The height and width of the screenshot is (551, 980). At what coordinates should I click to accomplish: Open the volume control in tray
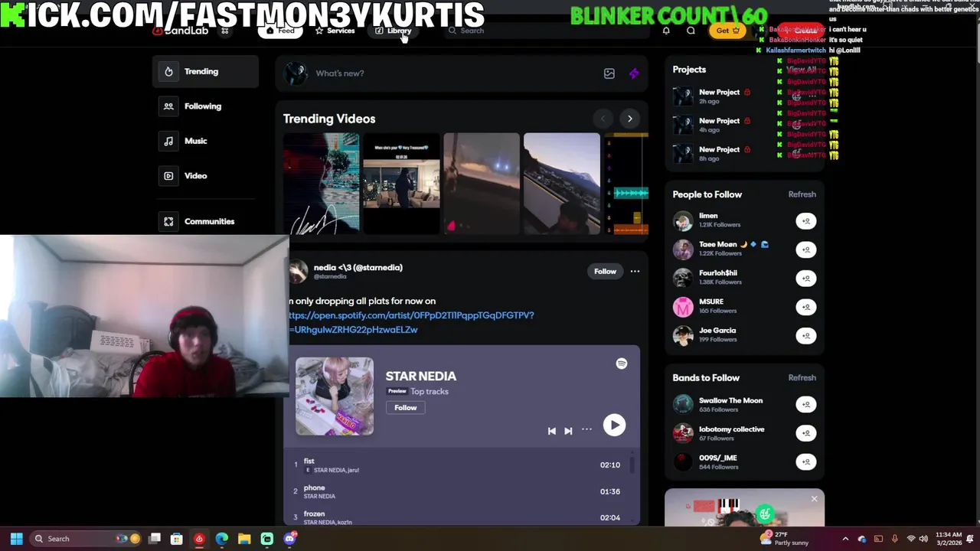tap(923, 539)
